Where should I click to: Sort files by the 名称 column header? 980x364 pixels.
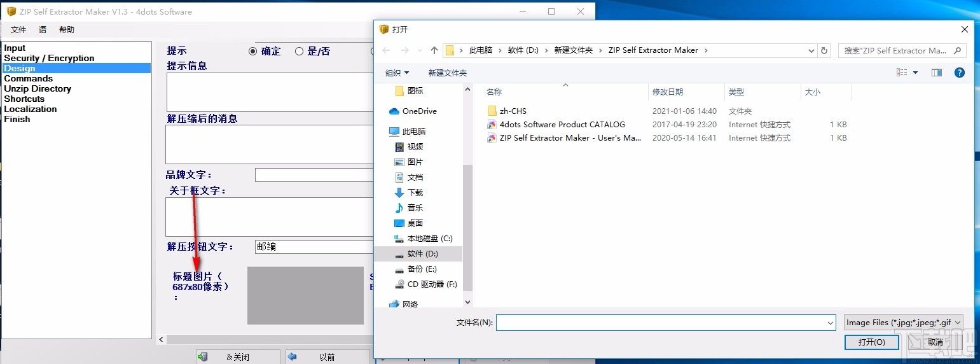pyautogui.click(x=494, y=92)
